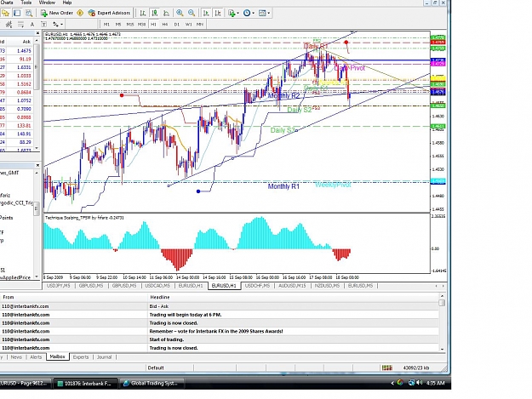Select the Text Label tool (T icon)
This screenshot has height=399, width=532.
pyautogui.click(x=43, y=24)
